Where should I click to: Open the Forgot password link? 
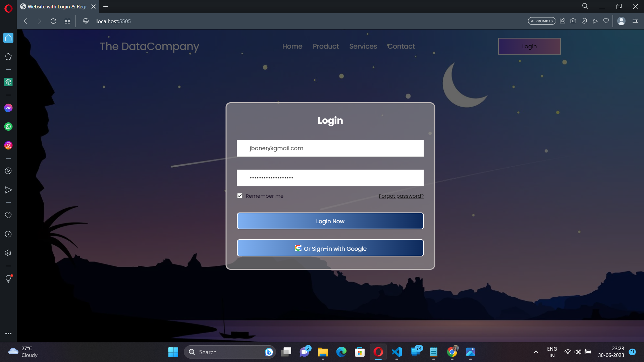click(401, 196)
